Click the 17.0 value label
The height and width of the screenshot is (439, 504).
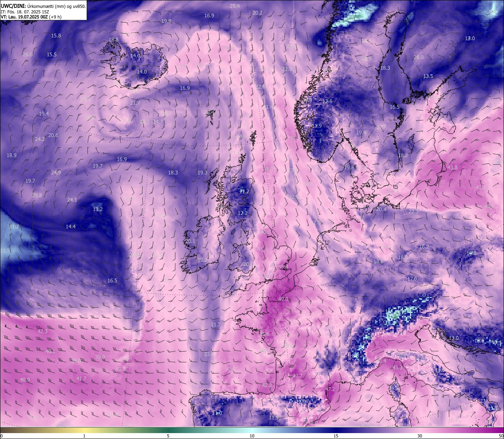pos(412,279)
